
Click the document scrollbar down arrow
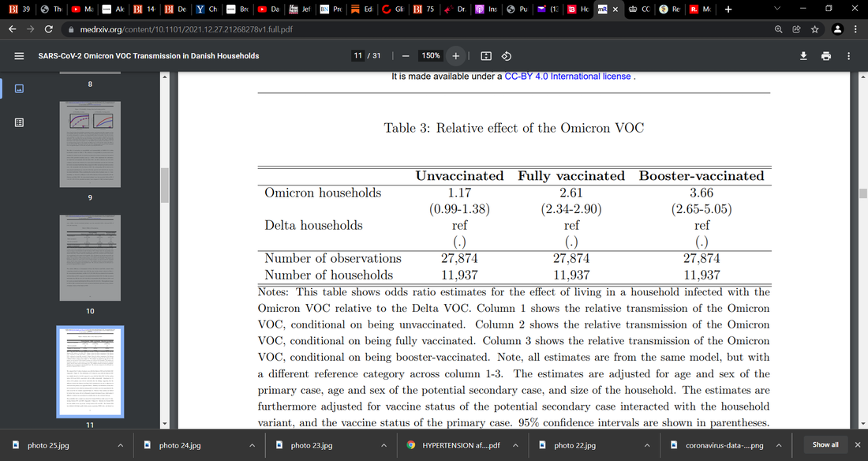click(863, 424)
